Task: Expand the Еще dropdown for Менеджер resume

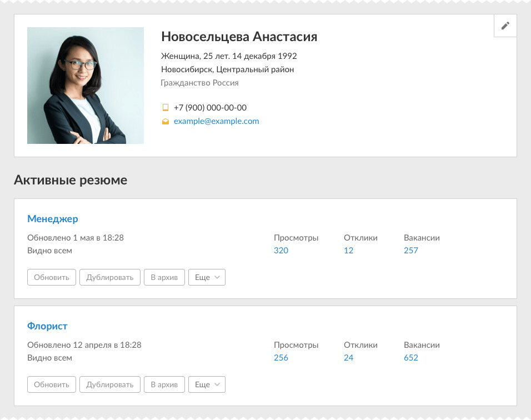Action: point(207,277)
